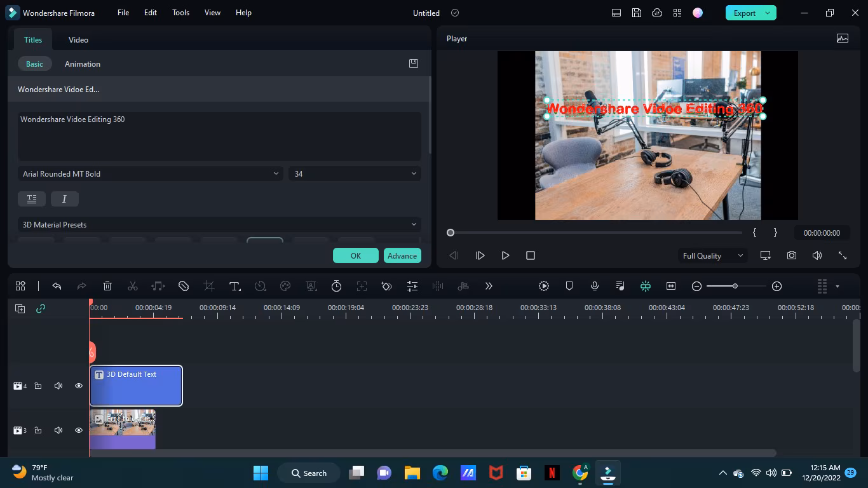Switch to the Animation tab
This screenshot has width=868, height=488.
tap(83, 64)
